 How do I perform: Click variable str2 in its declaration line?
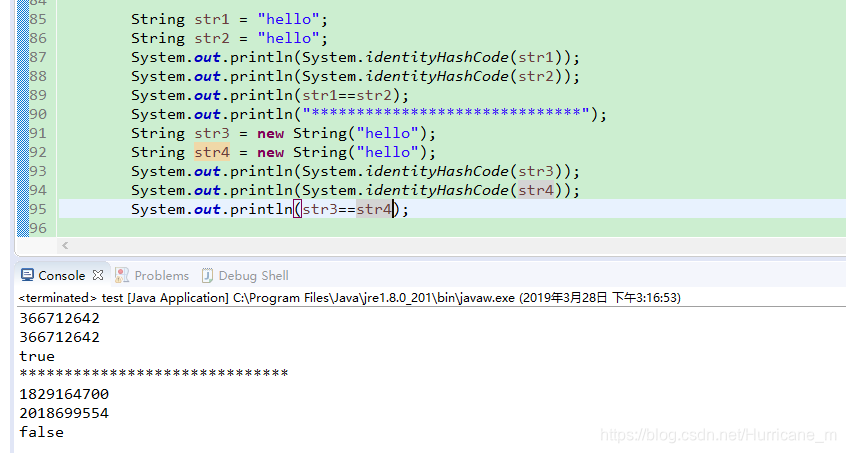(x=212, y=38)
